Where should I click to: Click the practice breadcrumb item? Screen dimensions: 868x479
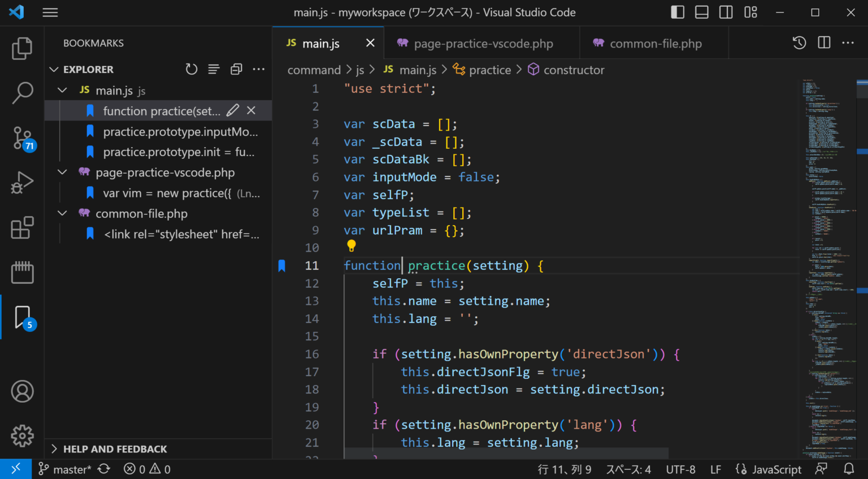(490, 69)
